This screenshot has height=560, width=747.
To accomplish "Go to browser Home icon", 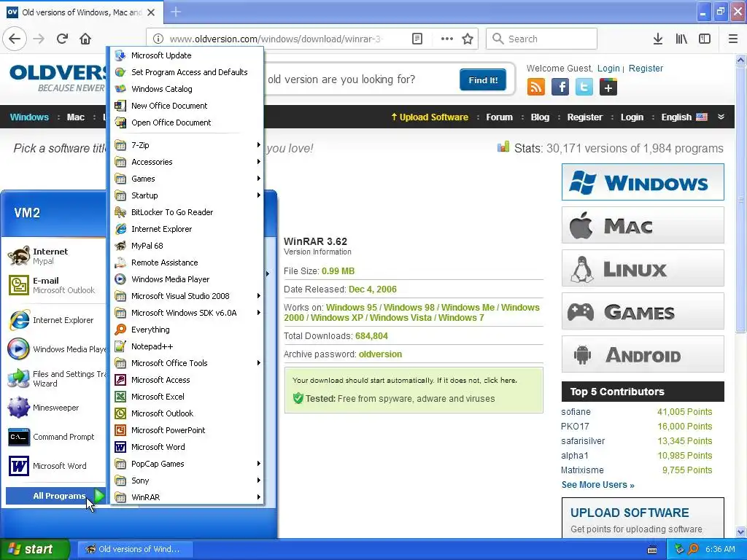I will pos(85,39).
